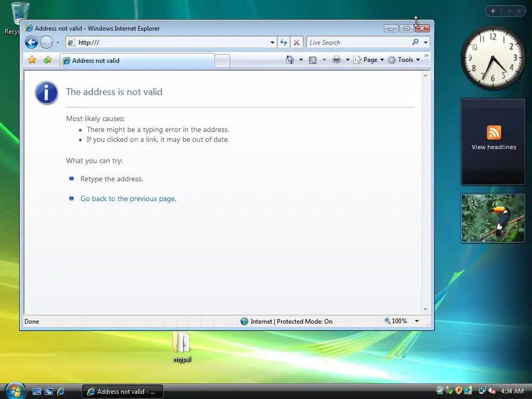532x399 pixels.
Task: Click the Print icon
Action: [x=337, y=60]
